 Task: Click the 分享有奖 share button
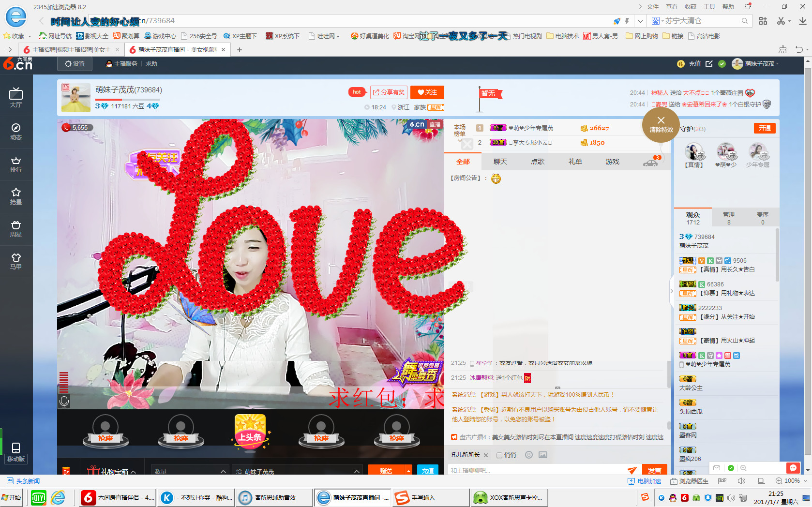[x=389, y=92]
